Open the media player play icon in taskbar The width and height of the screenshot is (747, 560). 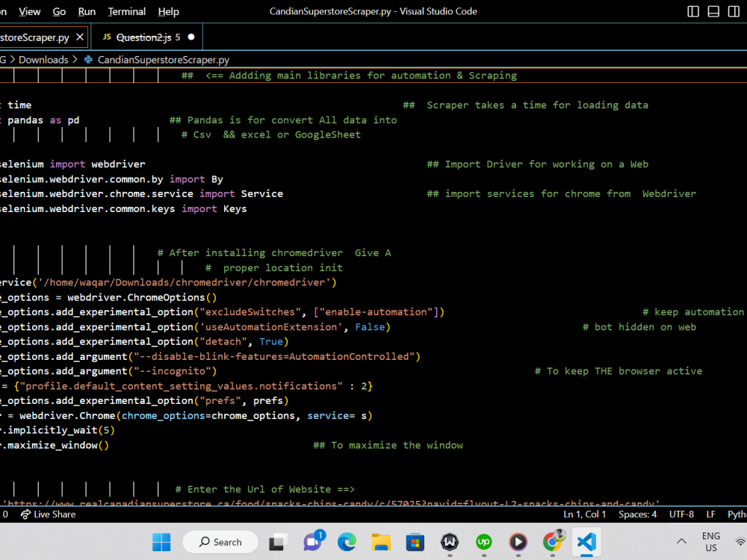point(518,542)
